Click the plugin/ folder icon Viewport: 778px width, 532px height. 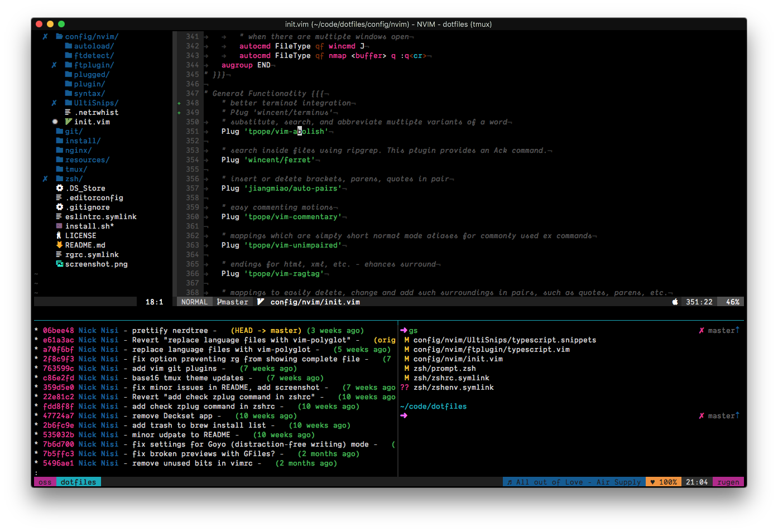pyautogui.click(x=68, y=84)
